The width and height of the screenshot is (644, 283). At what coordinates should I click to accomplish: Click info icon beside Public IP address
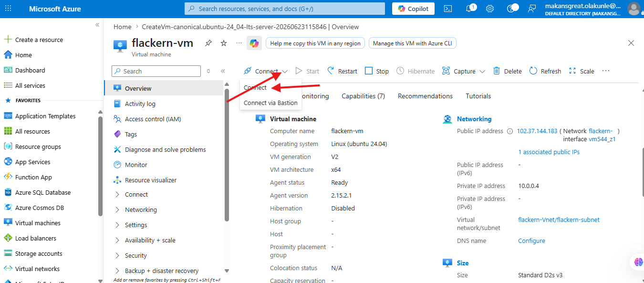[x=510, y=131]
